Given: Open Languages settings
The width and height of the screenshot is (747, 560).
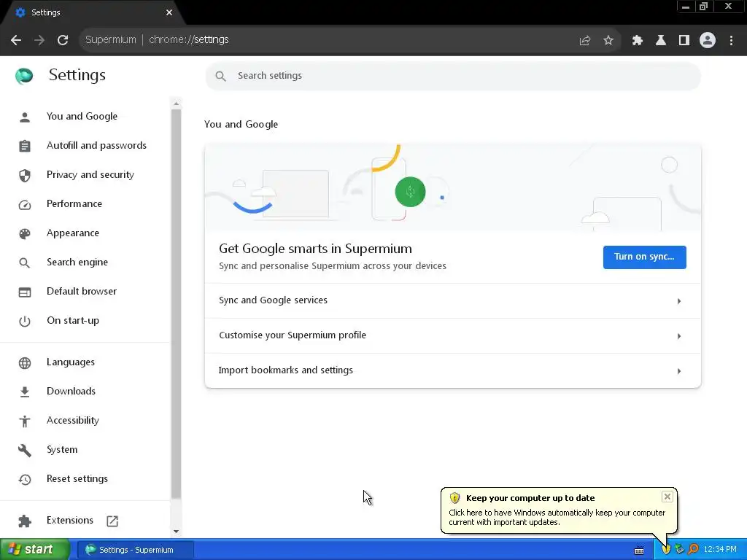Looking at the screenshot, I should (x=71, y=362).
